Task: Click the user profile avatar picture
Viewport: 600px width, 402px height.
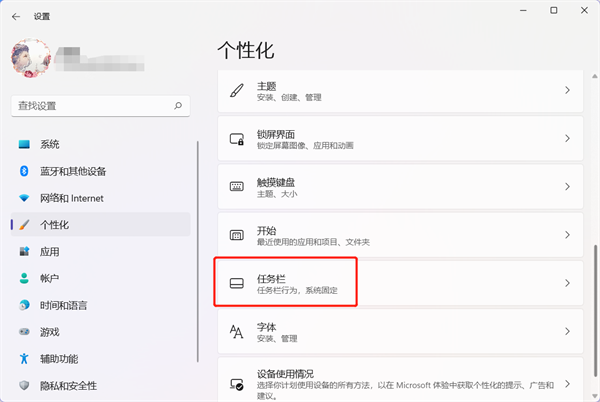Action: pyautogui.click(x=30, y=60)
